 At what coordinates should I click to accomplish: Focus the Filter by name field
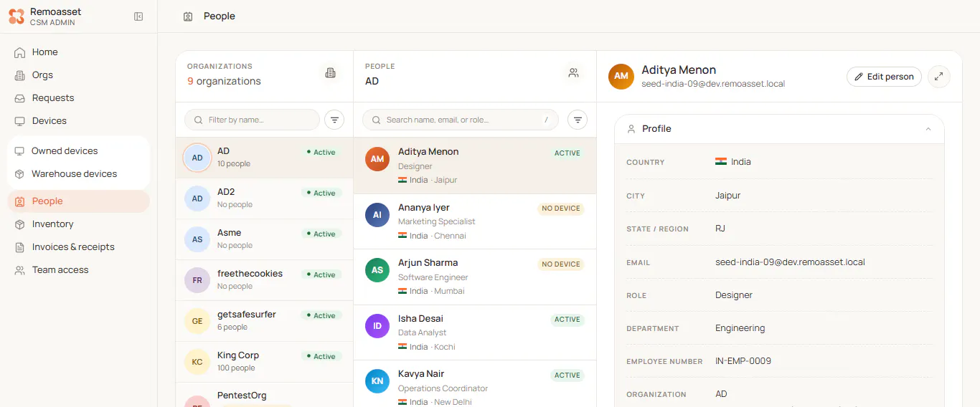252,120
